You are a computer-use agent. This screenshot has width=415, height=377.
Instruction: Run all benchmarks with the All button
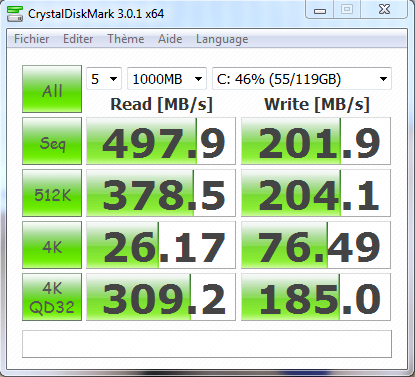pyautogui.click(x=52, y=89)
